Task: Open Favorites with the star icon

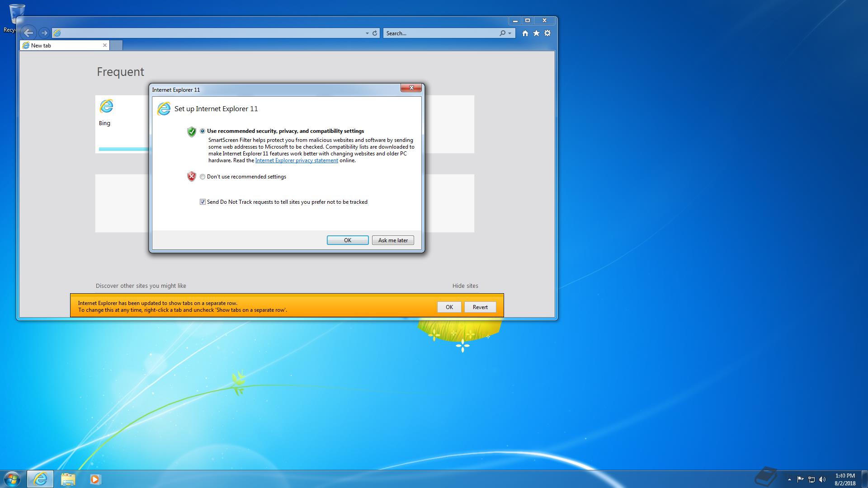Action: pyautogui.click(x=536, y=33)
